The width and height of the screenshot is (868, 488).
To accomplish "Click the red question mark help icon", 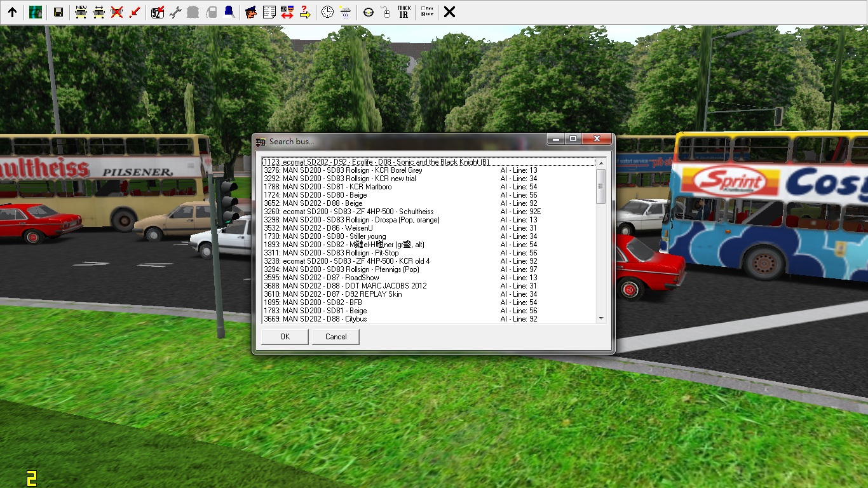I will 305,12.
